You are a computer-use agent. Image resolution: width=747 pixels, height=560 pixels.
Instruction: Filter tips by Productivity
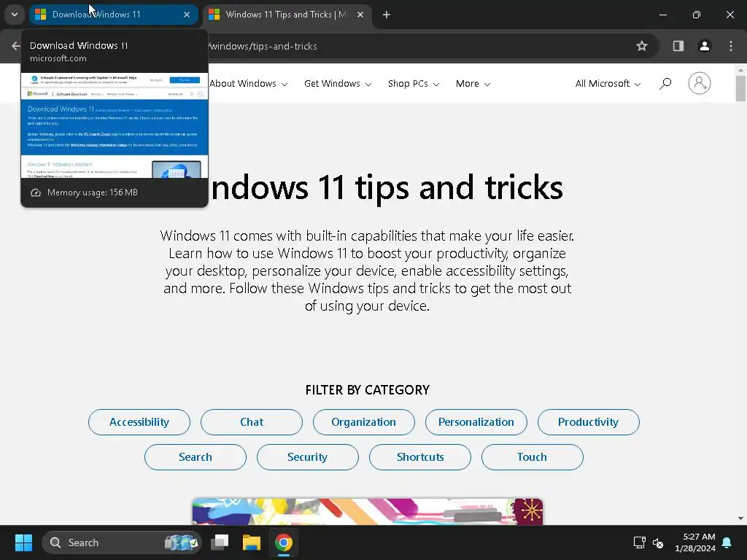[589, 422]
